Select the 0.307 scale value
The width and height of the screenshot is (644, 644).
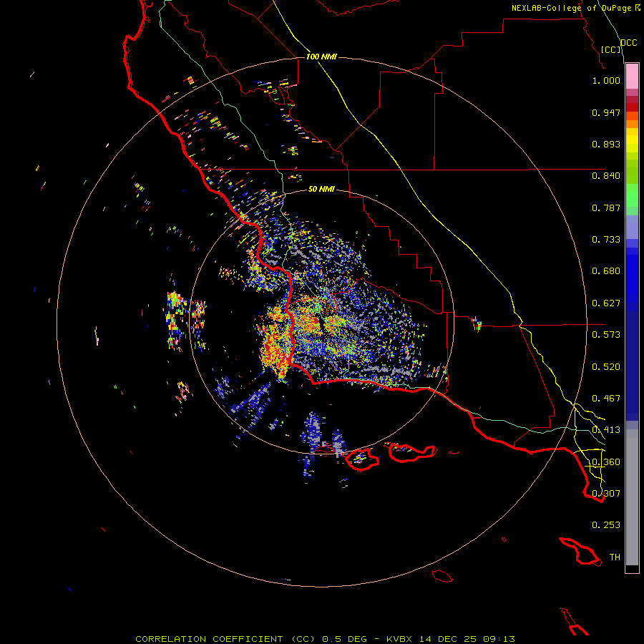pos(606,494)
